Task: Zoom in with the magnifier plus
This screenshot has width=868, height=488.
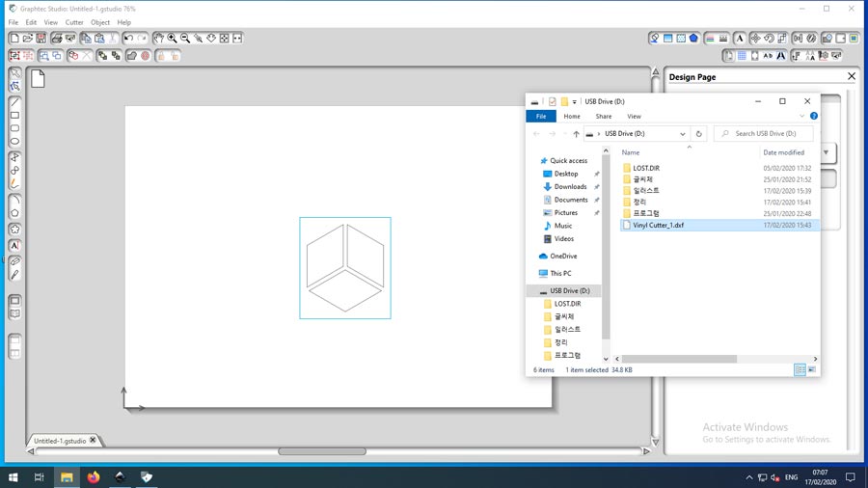Action: point(173,39)
